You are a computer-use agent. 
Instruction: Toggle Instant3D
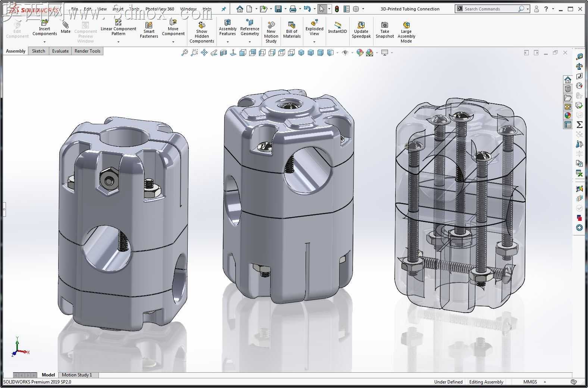point(337,28)
